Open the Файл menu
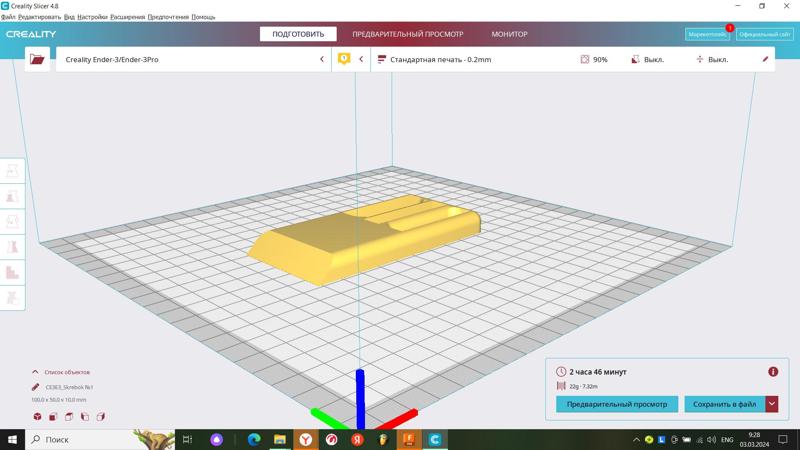Screen dimensions: 800x450 pyautogui.click(x=8, y=17)
